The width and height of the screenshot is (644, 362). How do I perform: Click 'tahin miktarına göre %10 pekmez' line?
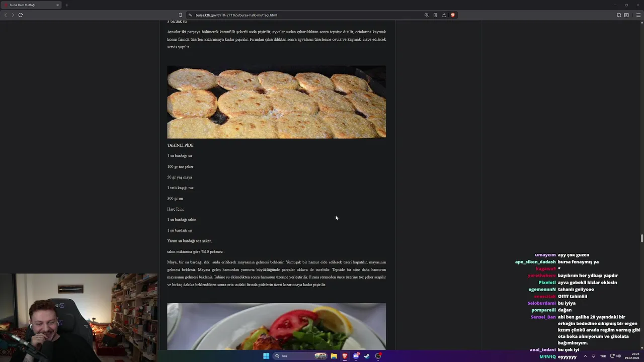pyautogui.click(x=195, y=251)
